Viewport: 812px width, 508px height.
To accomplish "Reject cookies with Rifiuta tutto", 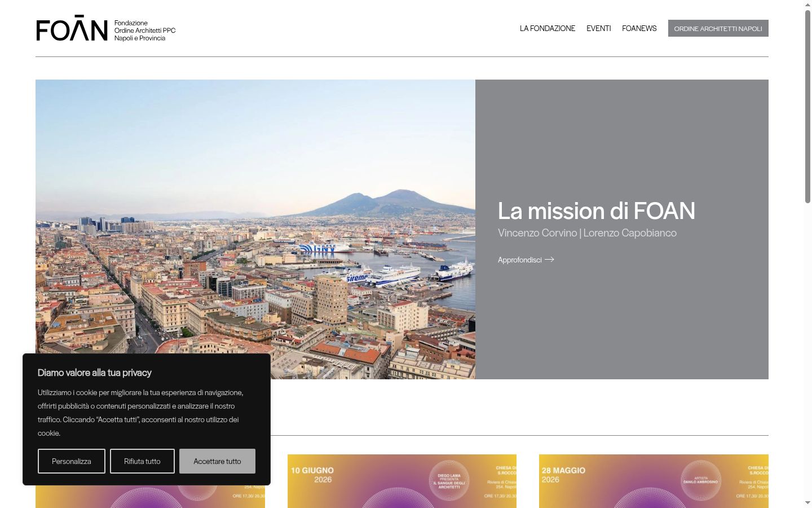I will coord(142,461).
